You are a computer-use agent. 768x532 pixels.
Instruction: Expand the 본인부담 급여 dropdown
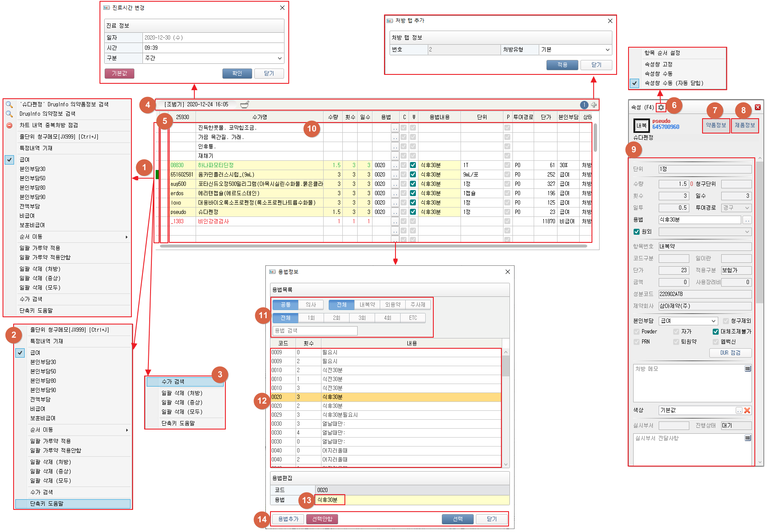(714, 321)
